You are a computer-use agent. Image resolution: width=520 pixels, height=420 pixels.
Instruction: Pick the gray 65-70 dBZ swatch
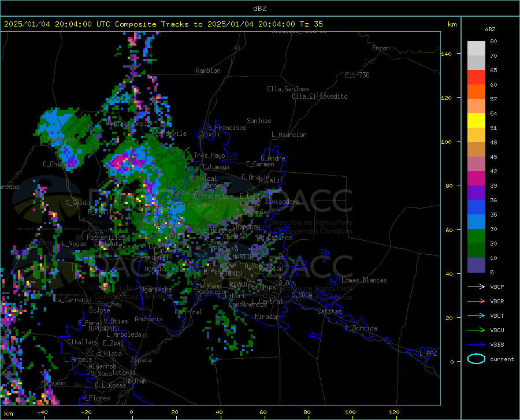click(x=476, y=63)
